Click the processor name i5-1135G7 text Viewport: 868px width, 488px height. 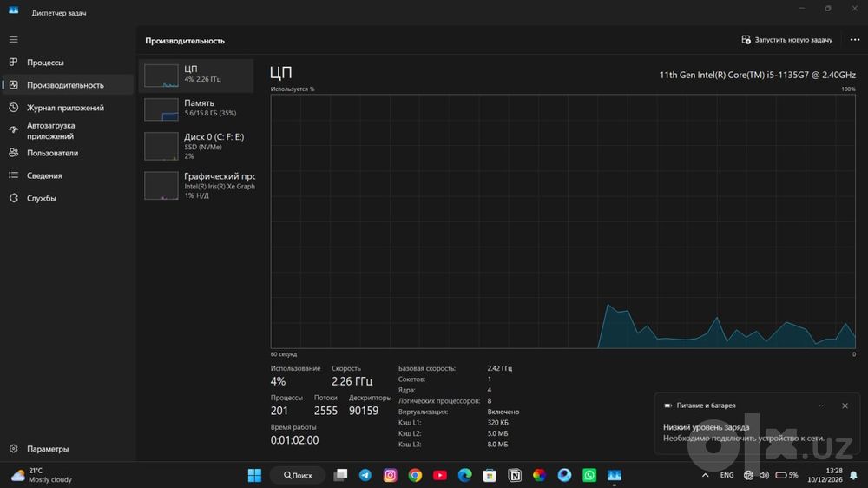(x=757, y=75)
